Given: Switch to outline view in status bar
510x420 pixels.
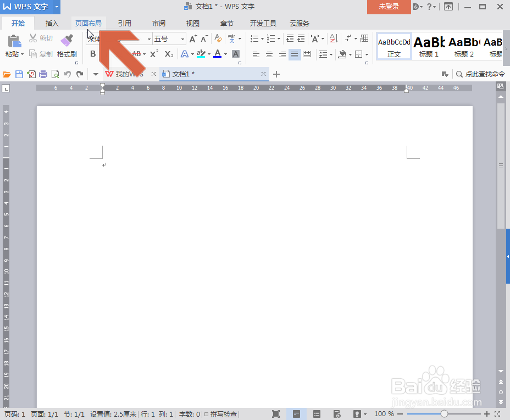Looking at the screenshot, I should [317, 414].
